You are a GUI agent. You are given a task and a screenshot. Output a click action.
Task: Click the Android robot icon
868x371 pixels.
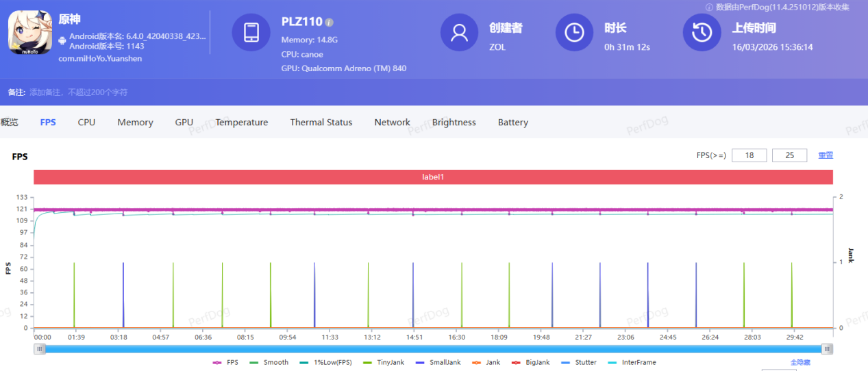click(x=63, y=41)
